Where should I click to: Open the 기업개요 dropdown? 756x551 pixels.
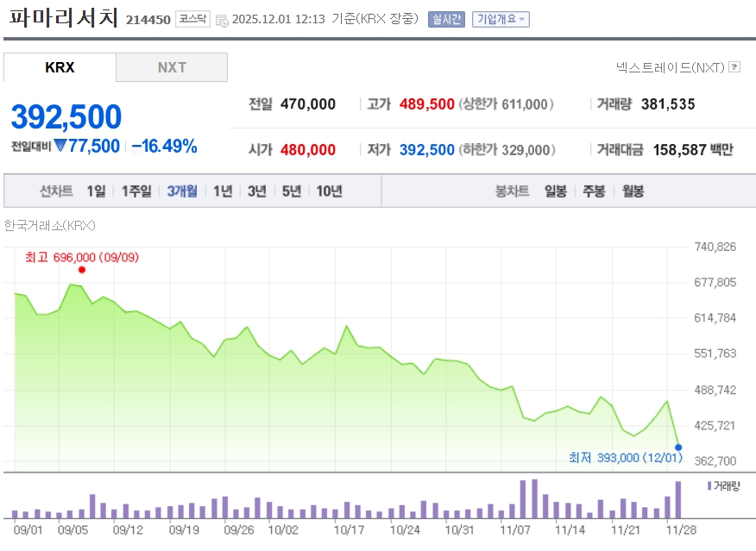coord(501,19)
